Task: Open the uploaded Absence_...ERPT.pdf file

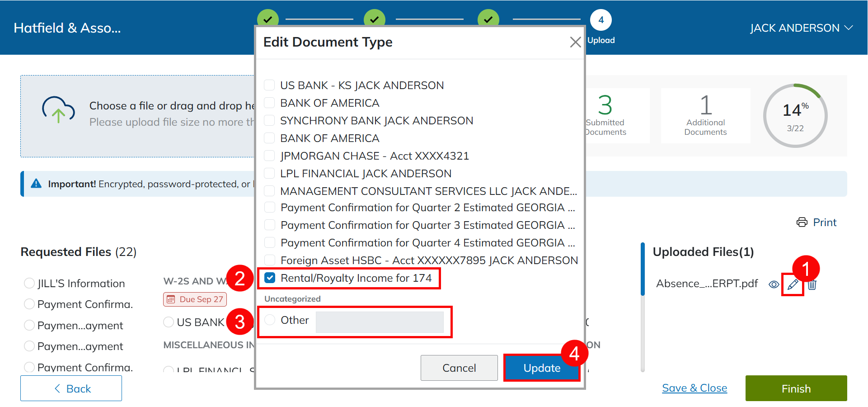Action: coord(707,284)
